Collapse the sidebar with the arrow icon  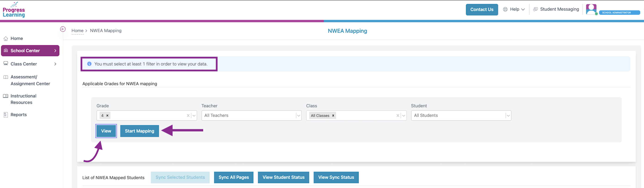tap(63, 29)
